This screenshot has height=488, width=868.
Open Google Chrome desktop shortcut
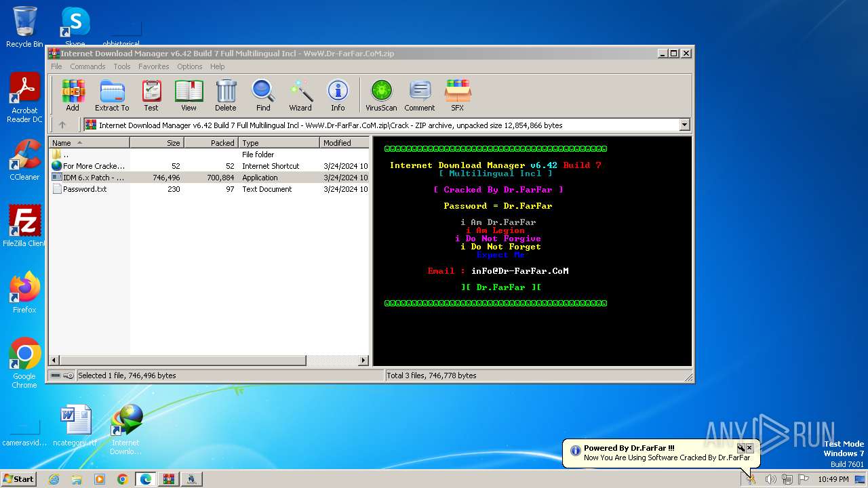24,363
